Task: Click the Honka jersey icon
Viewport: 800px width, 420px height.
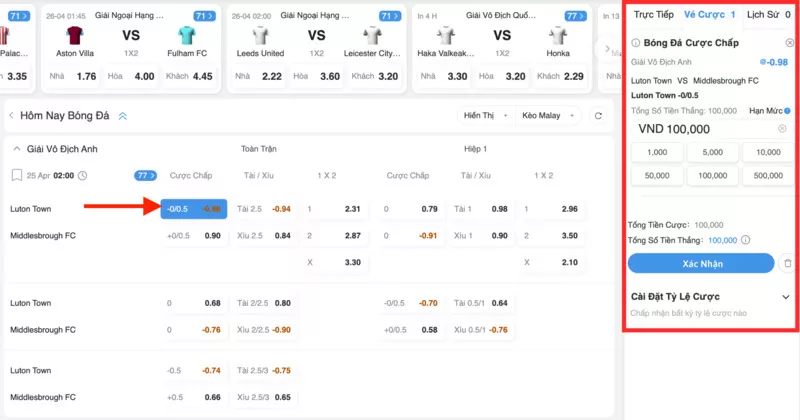Action: pyautogui.click(x=558, y=35)
